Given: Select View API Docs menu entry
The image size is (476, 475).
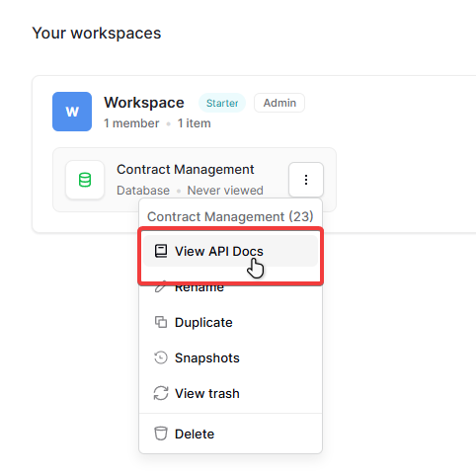Looking at the screenshot, I should click(230, 251).
